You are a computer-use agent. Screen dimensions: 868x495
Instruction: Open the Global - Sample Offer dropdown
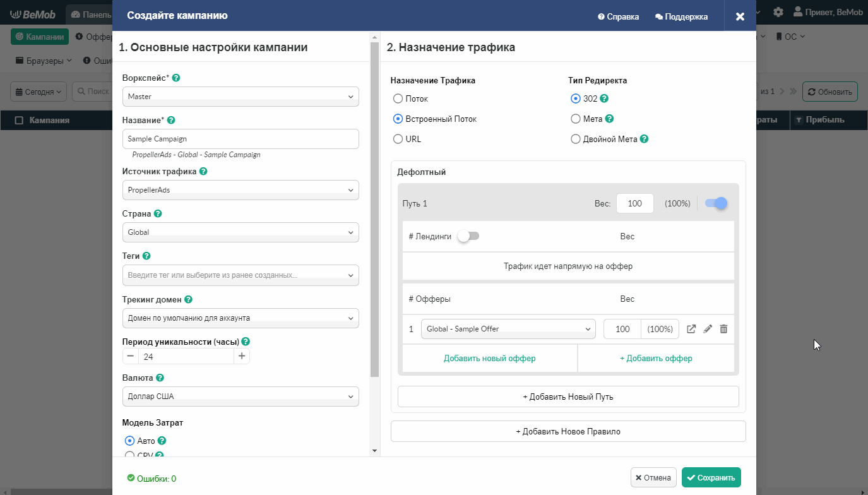tap(508, 329)
